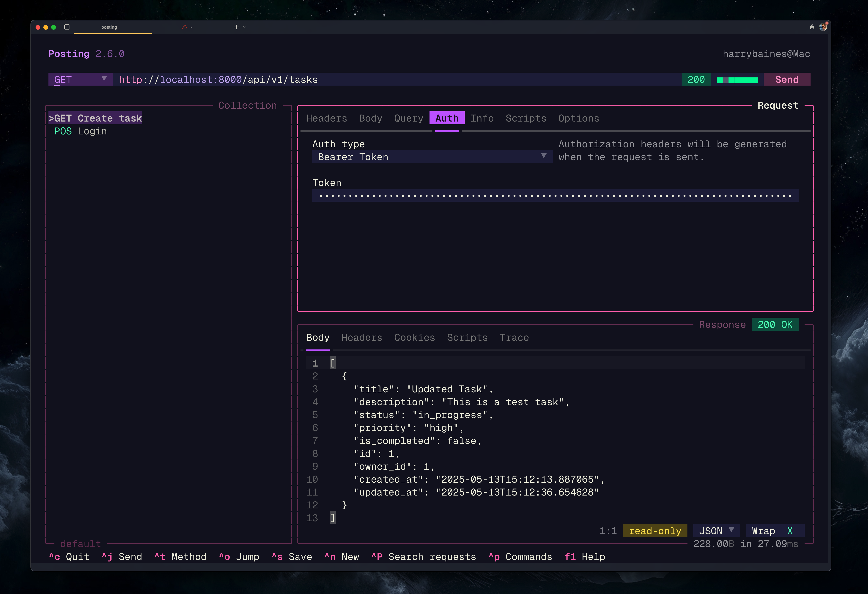Open the response Headers tab

362,337
